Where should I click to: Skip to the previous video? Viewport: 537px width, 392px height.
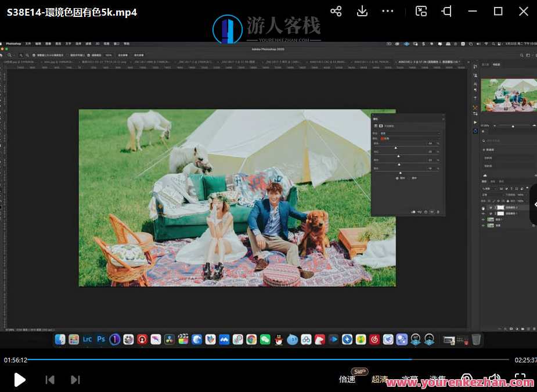(x=50, y=380)
